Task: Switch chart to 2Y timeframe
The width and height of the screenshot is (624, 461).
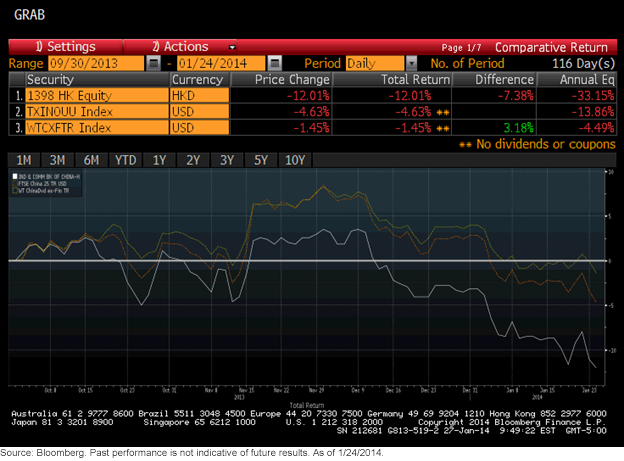Action: coord(193,160)
